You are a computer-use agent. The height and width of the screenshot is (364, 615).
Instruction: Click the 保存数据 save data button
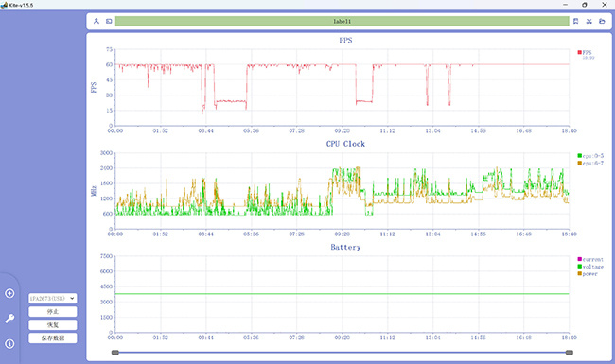[x=53, y=338]
